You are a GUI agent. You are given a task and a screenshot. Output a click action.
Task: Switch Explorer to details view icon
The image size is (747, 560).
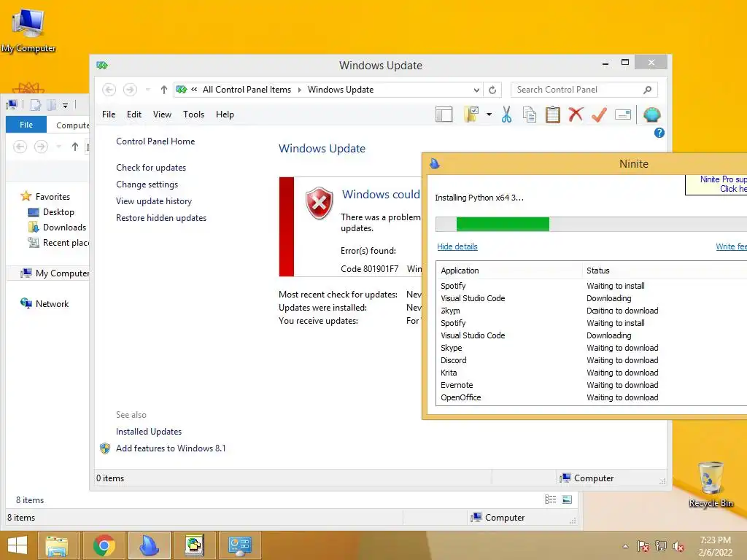click(x=550, y=499)
